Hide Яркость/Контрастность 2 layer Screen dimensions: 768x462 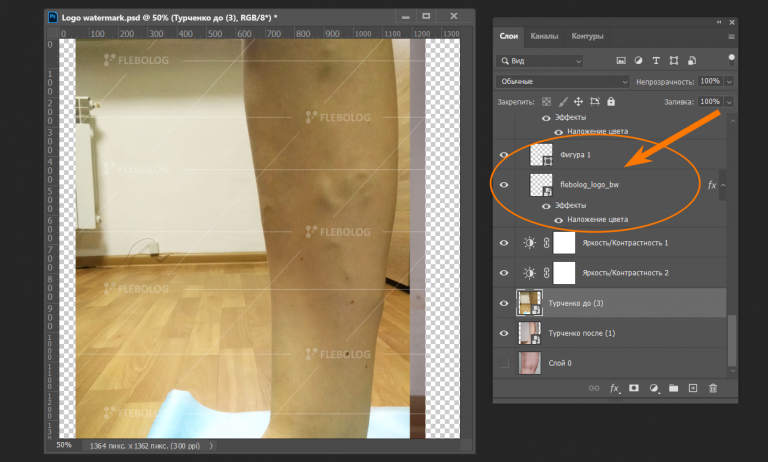[x=504, y=273]
